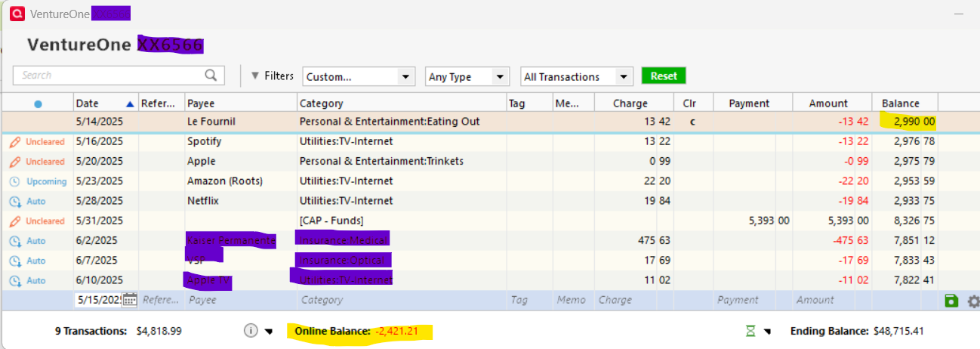Image resolution: width=980 pixels, height=349 pixels.
Task: Click the green save transaction icon
Action: (951, 301)
